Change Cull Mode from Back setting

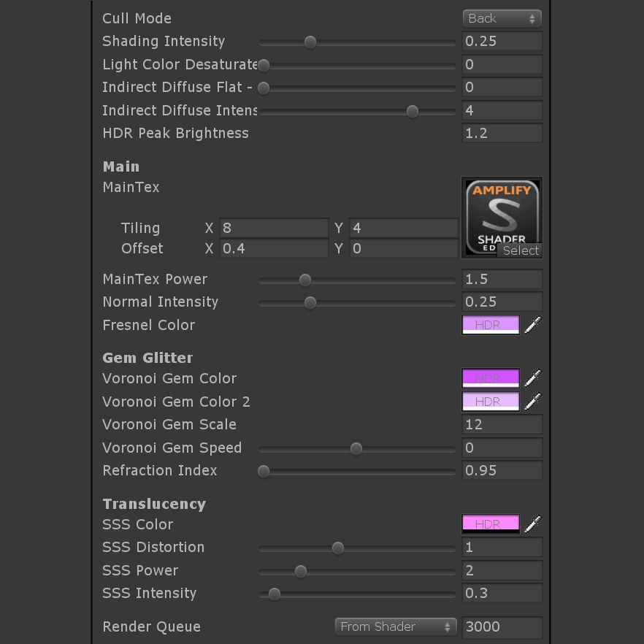point(502,18)
